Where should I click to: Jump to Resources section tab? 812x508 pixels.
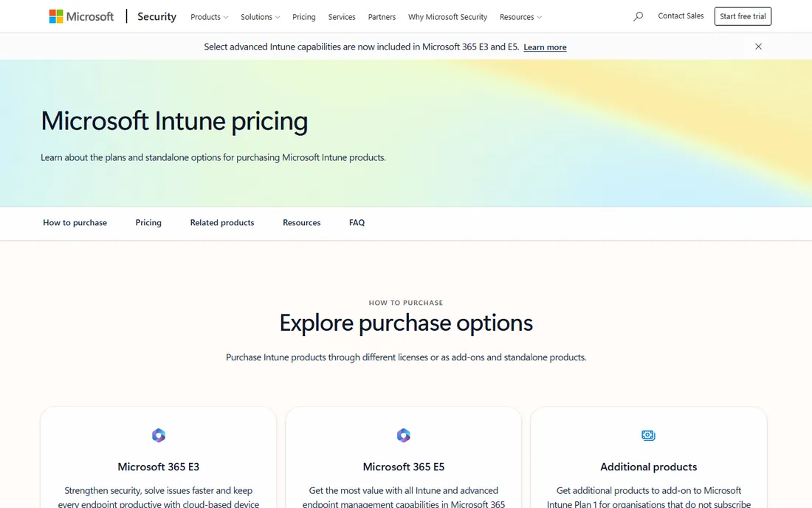[x=301, y=223]
